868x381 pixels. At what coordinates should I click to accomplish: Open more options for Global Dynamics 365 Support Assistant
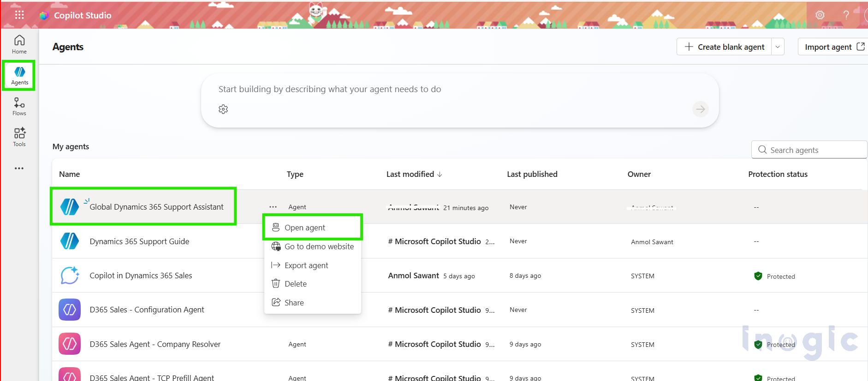273,207
